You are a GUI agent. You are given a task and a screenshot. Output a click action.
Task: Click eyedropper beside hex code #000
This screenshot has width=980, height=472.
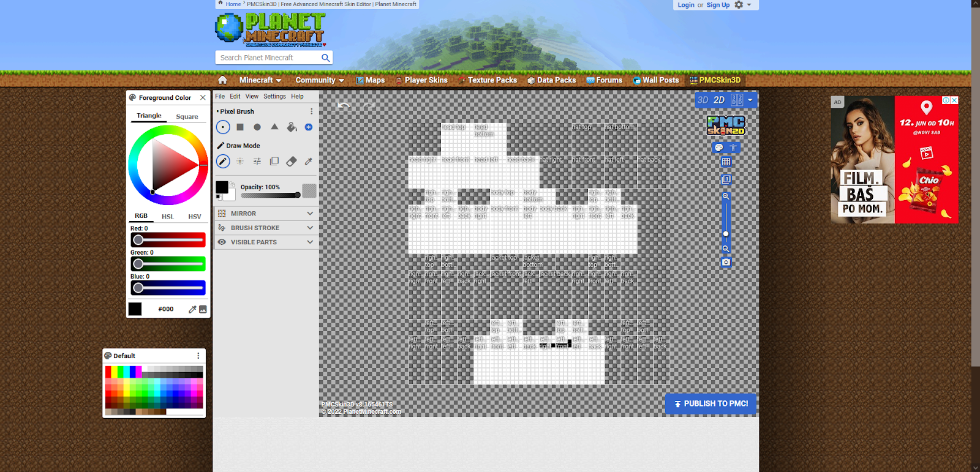pyautogui.click(x=192, y=309)
